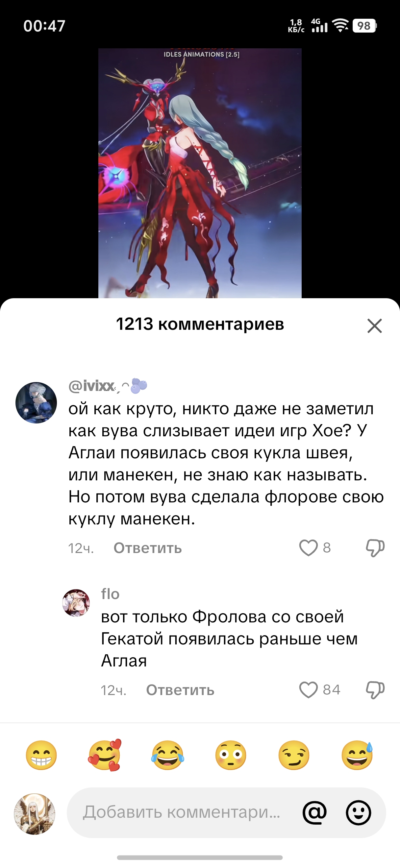Like the @ivixx comment with heart icon
The height and width of the screenshot is (868, 400).
308,548
